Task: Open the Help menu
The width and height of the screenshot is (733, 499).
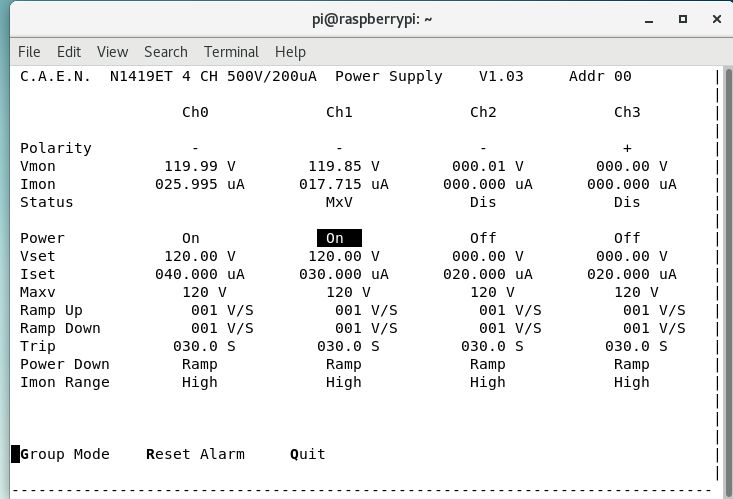Action: pos(290,51)
